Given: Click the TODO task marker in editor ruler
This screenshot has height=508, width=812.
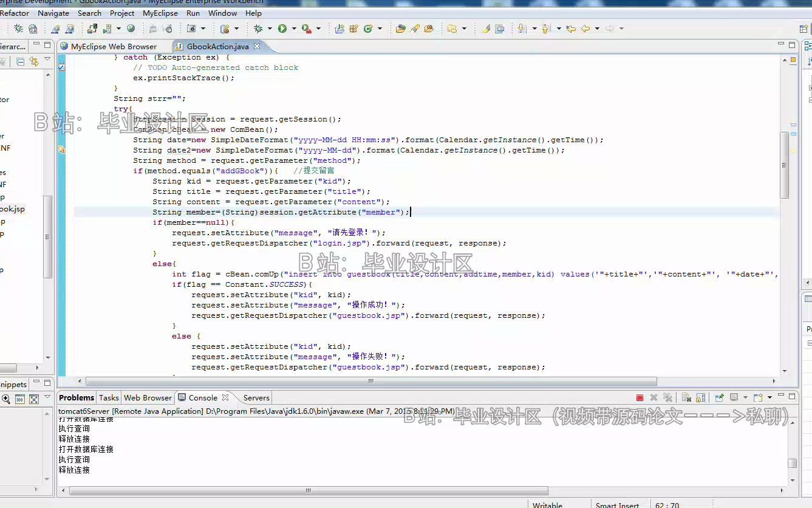Looking at the screenshot, I should 61,67.
